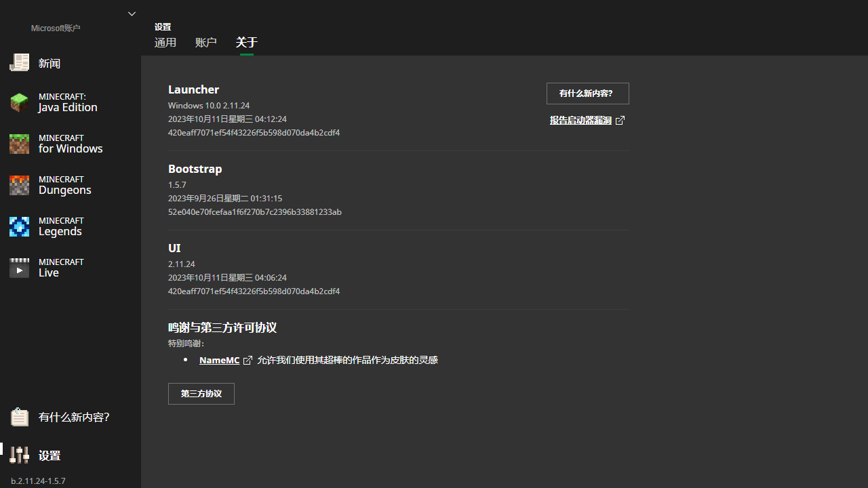The image size is (868, 488).
Task: Click the Minecraft for Windows dirt block icon
Action: pyautogui.click(x=19, y=144)
